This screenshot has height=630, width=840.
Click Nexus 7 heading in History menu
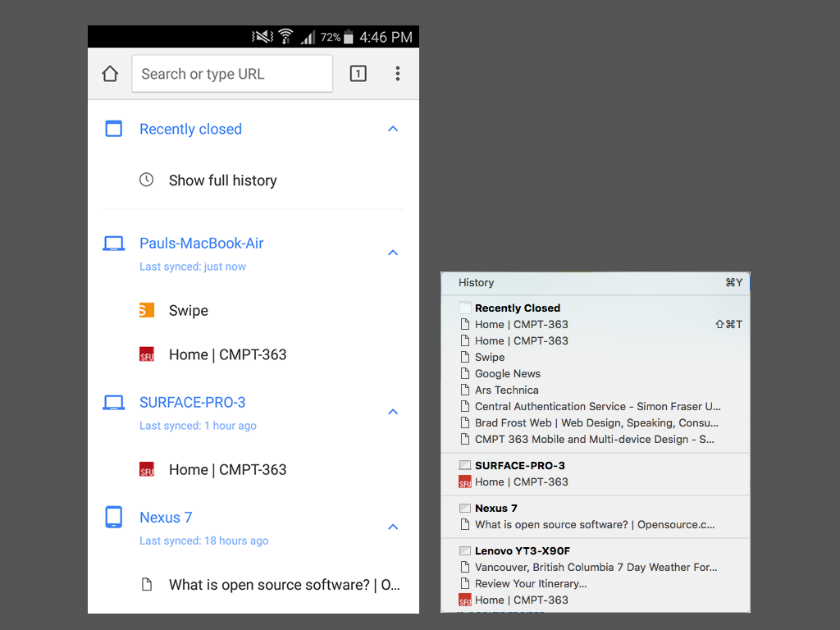coord(496,509)
